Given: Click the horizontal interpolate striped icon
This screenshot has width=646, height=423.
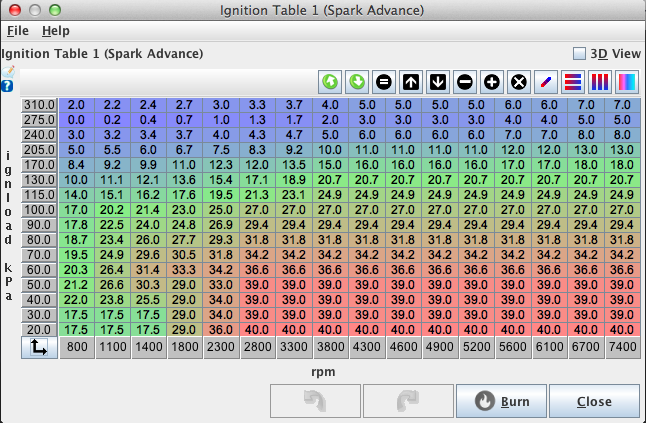Looking at the screenshot, I should click(574, 81).
